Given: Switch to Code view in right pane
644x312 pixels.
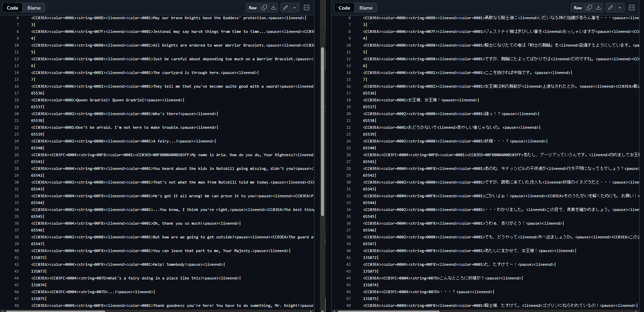Looking at the screenshot, I should click(x=345, y=8).
